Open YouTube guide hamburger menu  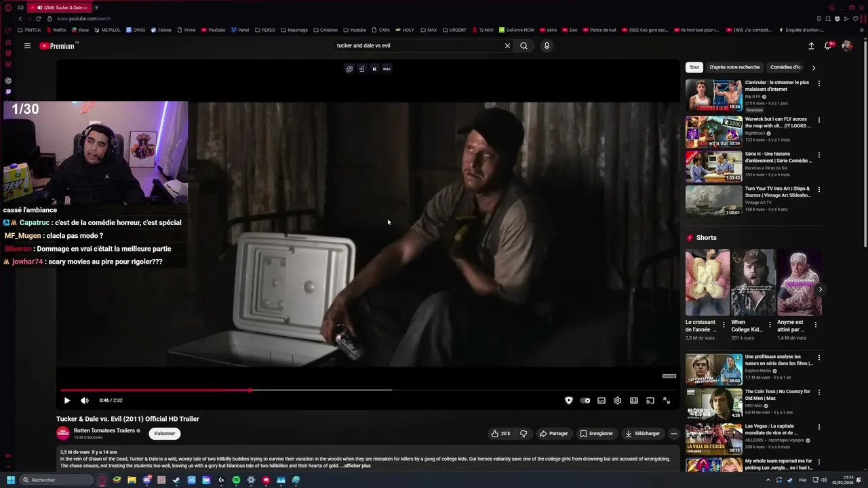pyautogui.click(x=27, y=46)
